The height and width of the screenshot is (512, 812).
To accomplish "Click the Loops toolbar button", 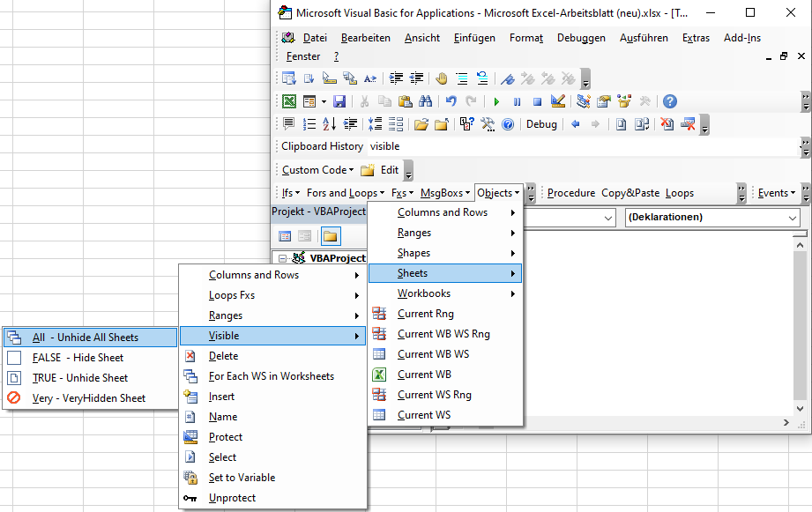I will pyautogui.click(x=680, y=193).
